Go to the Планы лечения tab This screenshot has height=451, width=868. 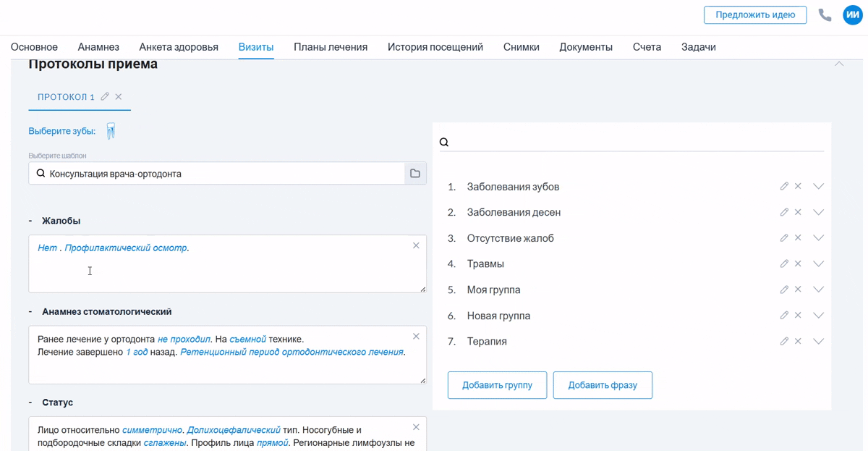[x=331, y=47]
